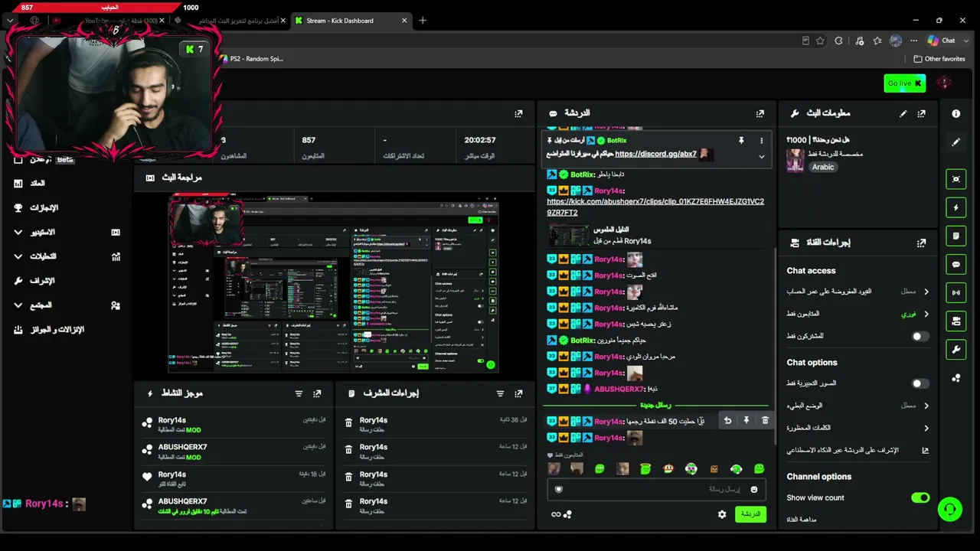Open the kick.com clip link from Rory14s
The width and height of the screenshot is (980, 551).
[x=655, y=207]
